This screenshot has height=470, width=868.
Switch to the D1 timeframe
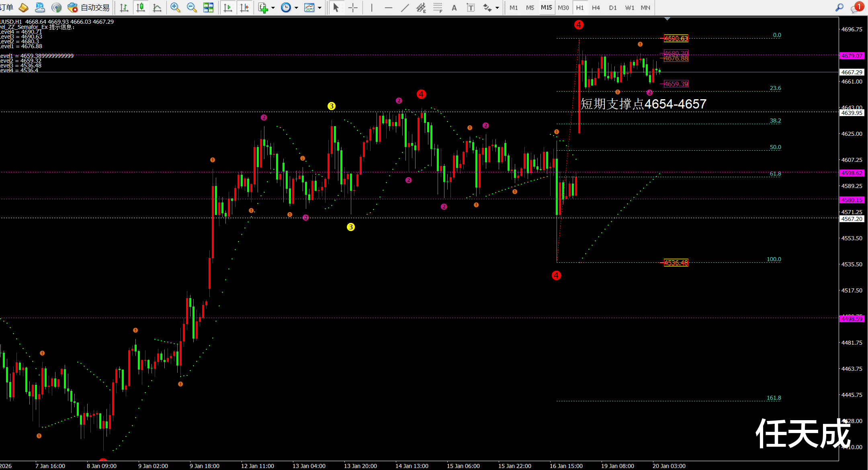pyautogui.click(x=612, y=8)
